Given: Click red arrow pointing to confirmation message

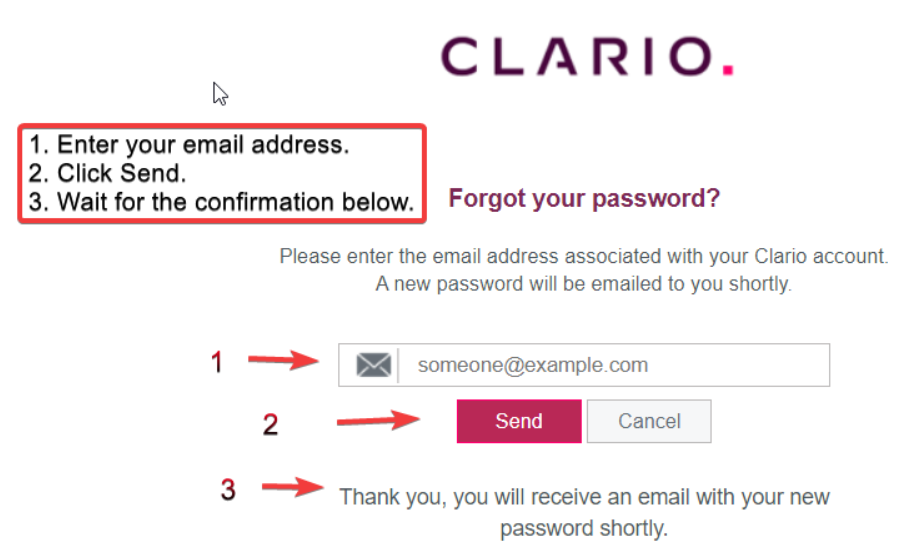Looking at the screenshot, I should [293, 489].
